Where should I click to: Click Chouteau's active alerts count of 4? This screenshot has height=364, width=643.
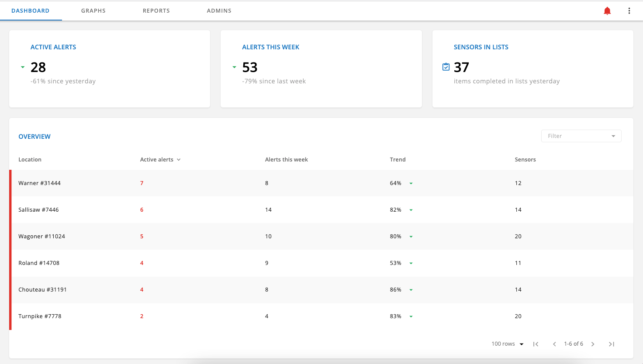click(x=142, y=289)
